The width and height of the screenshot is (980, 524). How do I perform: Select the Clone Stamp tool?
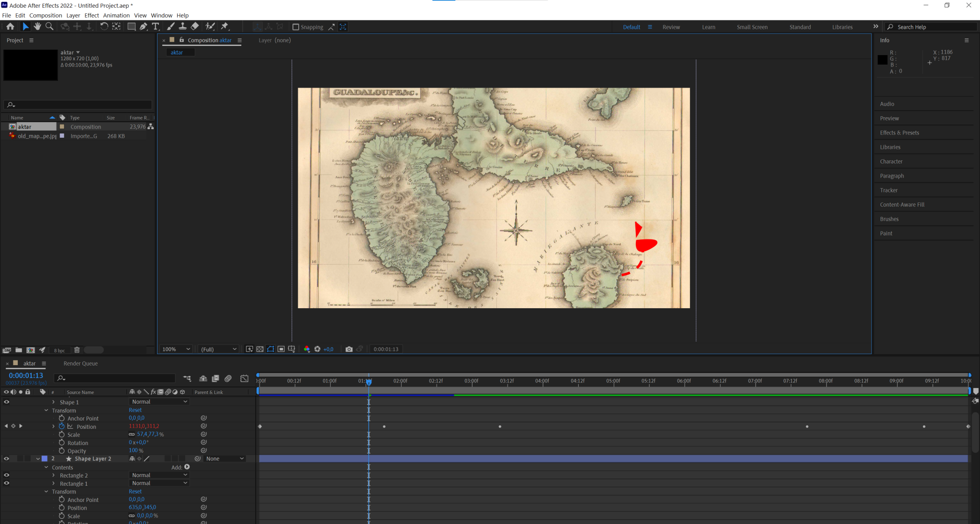[x=182, y=27]
